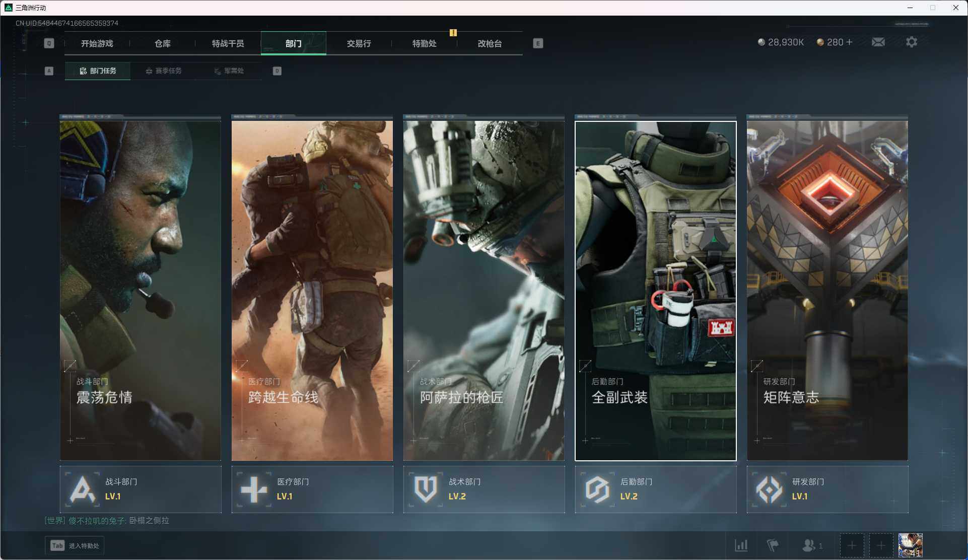Open the 交易行 tab
968x560 pixels.
coord(359,43)
